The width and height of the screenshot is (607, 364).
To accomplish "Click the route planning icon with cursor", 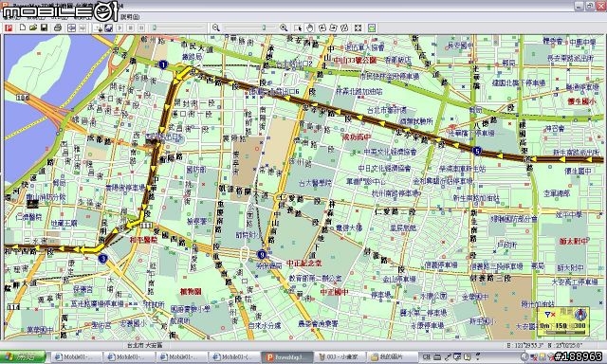I will [98, 27].
